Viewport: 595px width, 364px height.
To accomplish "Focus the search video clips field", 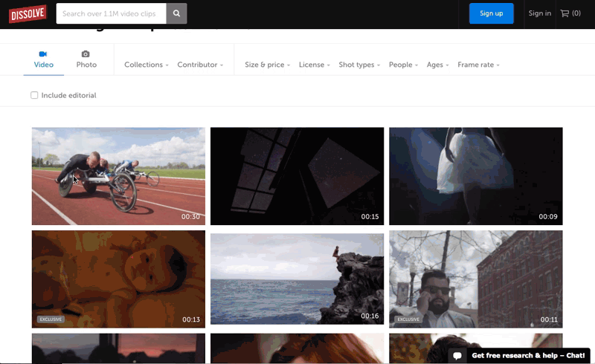I will pos(111,13).
